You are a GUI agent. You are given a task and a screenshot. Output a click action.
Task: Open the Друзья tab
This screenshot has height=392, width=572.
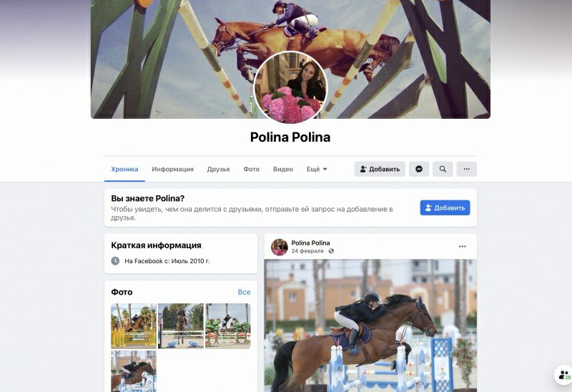coord(218,169)
